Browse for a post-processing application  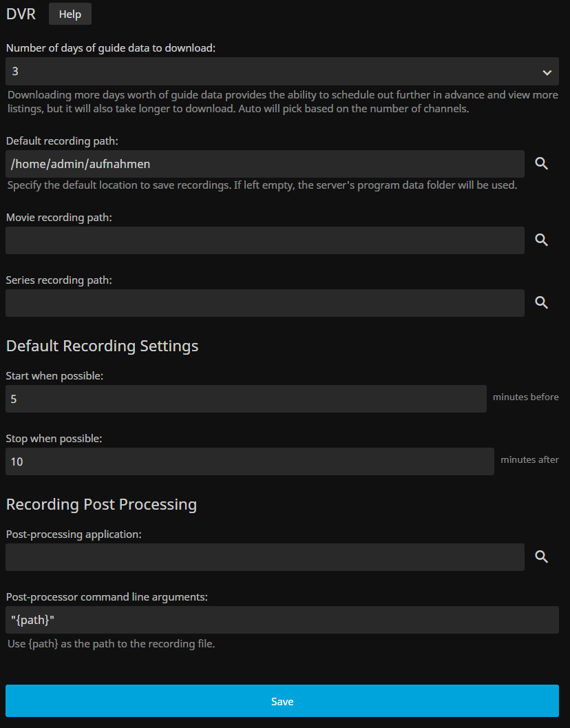click(542, 557)
